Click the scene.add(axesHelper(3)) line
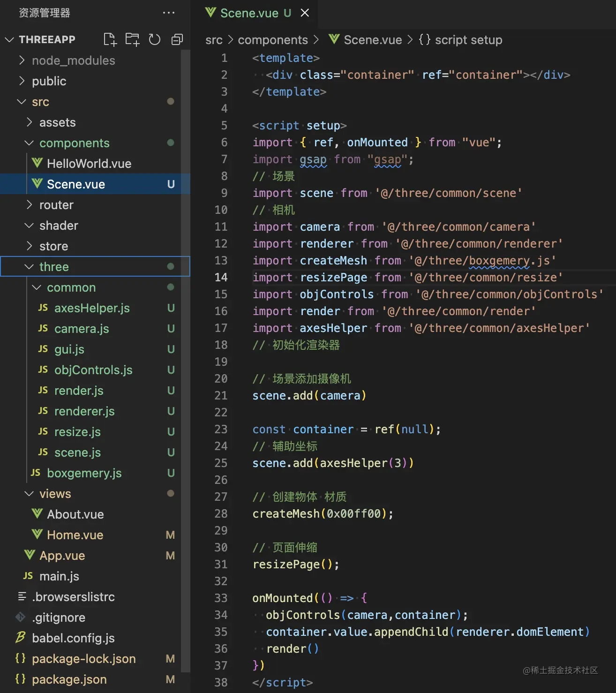Screen dimensions: 616x693 coord(333,463)
